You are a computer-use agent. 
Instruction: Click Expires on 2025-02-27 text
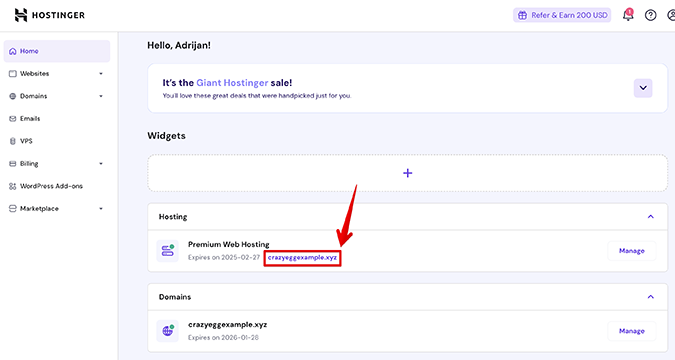coord(224,258)
